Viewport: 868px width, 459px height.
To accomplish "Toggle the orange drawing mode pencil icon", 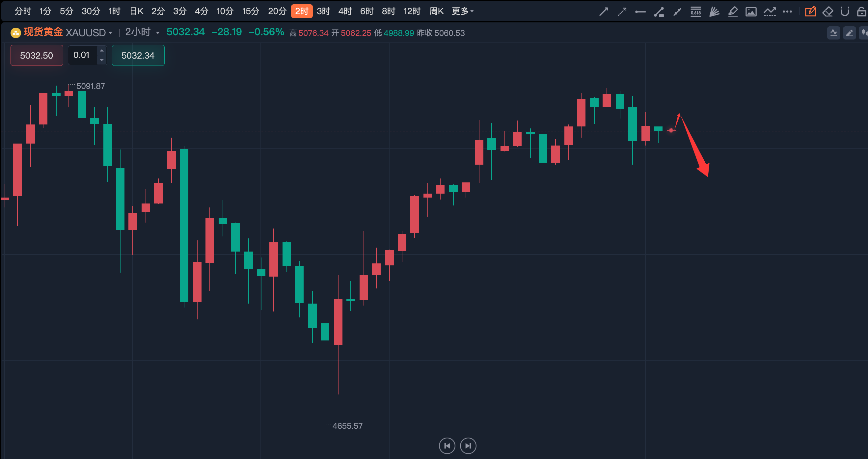I will click(x=810, y=12).
